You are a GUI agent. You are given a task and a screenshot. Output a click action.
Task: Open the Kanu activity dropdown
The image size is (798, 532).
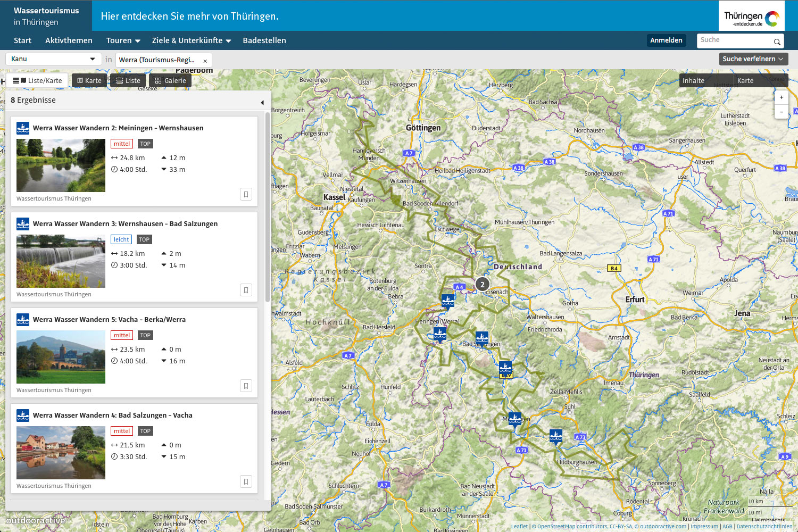point(53,59)
